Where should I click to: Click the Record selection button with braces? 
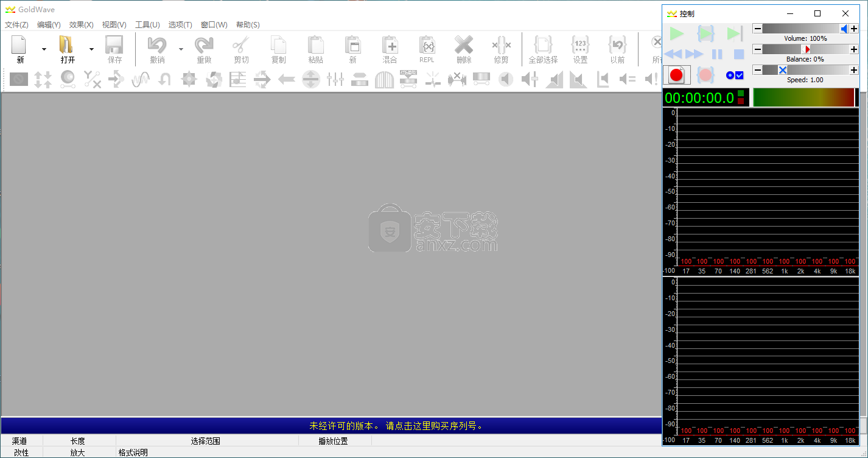coord(705,75)
